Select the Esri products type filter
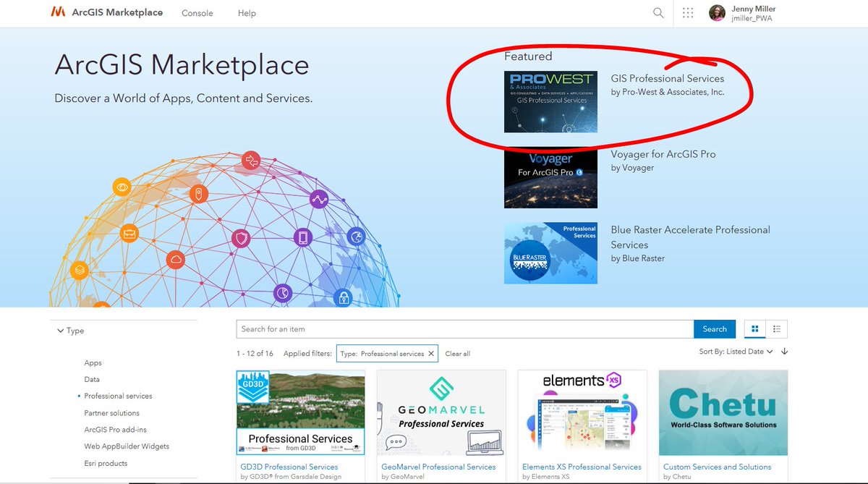The height and width of the screenshot is (484, 868). point(106,463)
